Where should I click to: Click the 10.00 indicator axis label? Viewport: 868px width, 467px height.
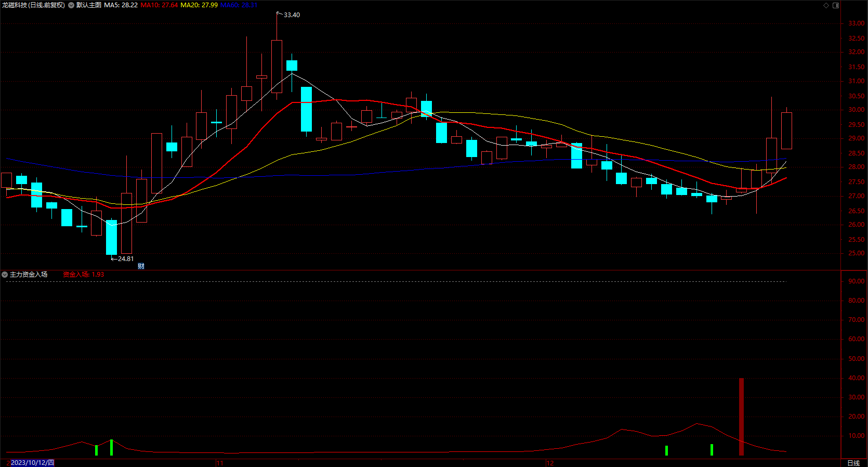pyautogui.click(x=857, y=436)
